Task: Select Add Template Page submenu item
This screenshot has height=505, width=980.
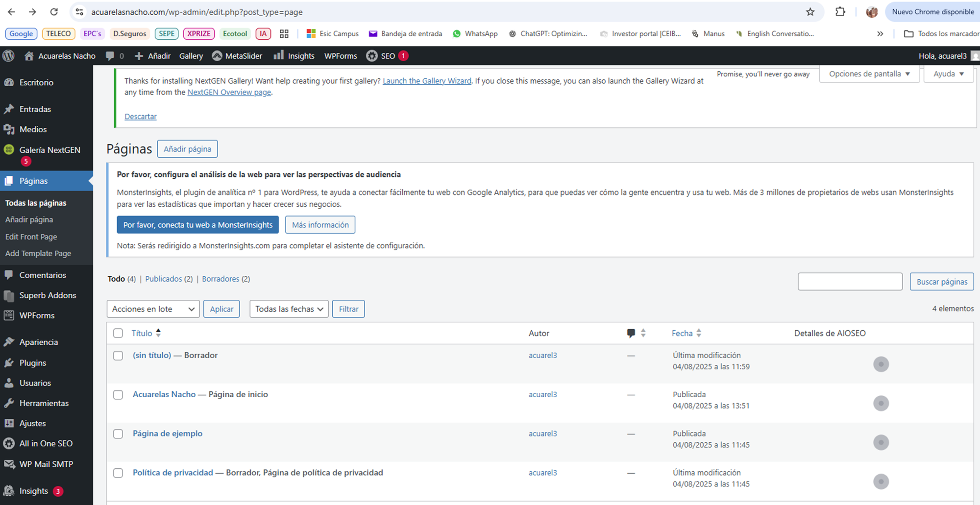Action: pos(38,253)
